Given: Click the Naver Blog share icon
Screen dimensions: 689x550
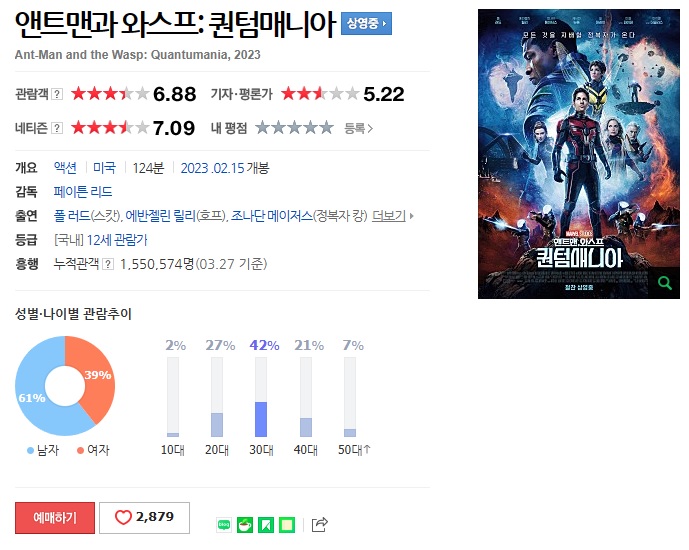Looking at the screenshot, I should (x=224, y=525).
